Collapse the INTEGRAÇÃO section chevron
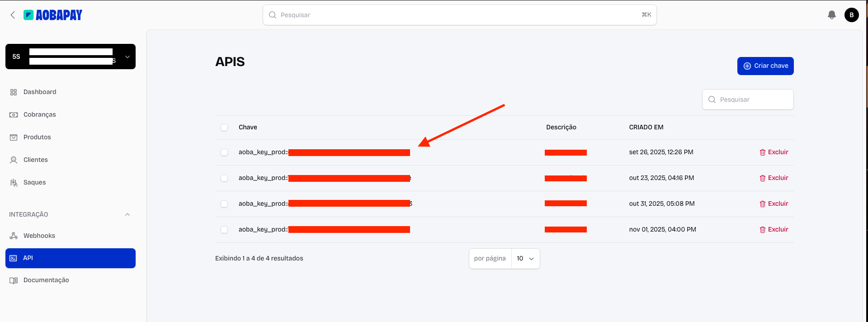Viewport: 868px width, 322px height. tap(127, 214)
